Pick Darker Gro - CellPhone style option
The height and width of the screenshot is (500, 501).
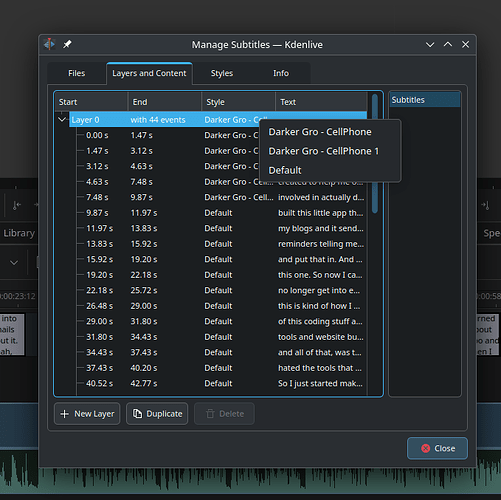[x=320, y=132]
